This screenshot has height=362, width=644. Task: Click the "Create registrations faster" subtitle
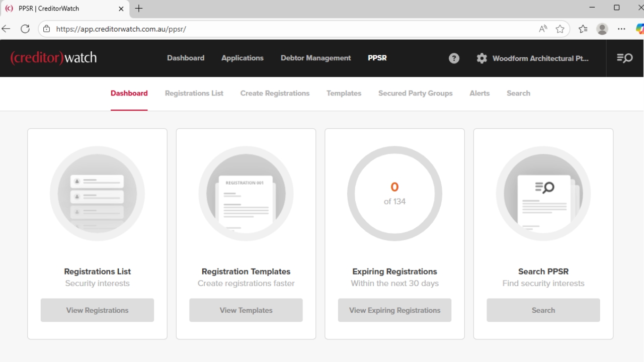click(246, 284)
